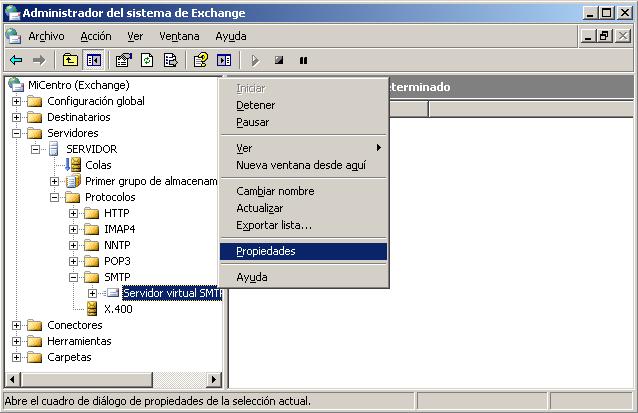This screenshot has height=413, width=638.
Task: Click the tree pane horizontal scrollbar right arrow
Action: pyautogui.click(x=214, y=380)
